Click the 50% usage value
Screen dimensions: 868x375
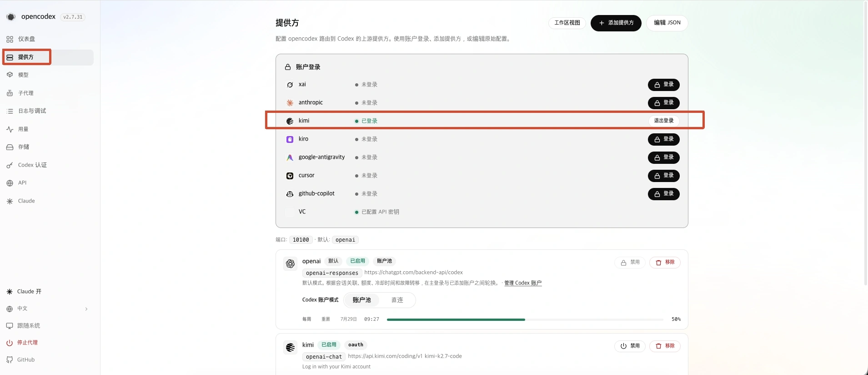(676, 319)
